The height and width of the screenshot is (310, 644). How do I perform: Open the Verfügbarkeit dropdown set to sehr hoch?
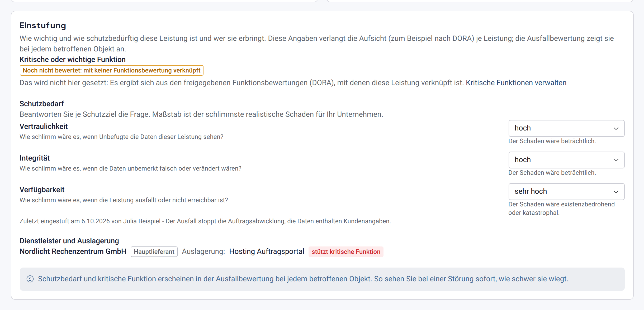point(566,192)
